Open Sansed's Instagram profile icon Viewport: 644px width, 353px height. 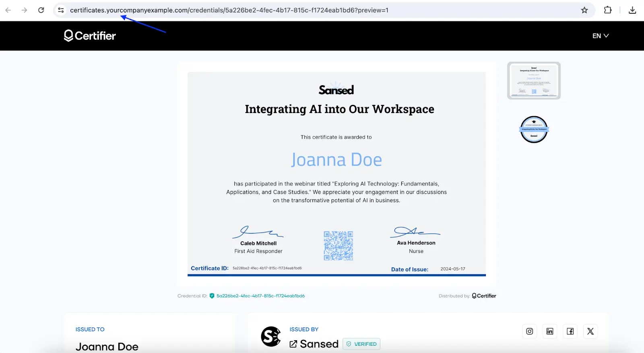(x=530, y=331)
